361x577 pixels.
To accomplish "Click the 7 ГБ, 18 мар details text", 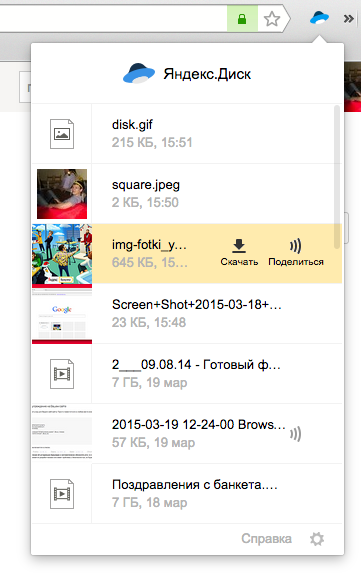I will coord(149,503).
